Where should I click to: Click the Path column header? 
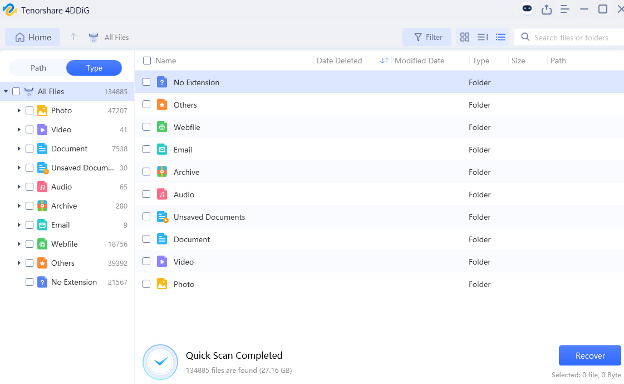coord(558,60)
